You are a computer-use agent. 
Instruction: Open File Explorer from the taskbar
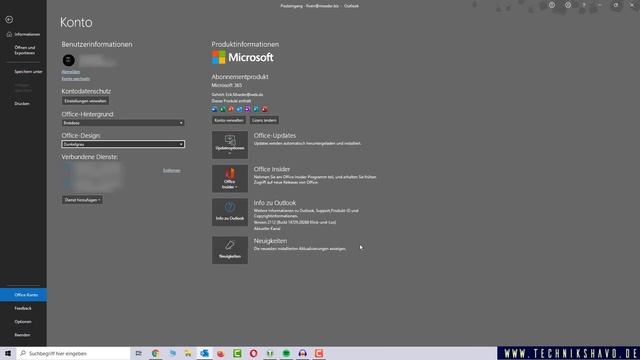coord(188,353)
